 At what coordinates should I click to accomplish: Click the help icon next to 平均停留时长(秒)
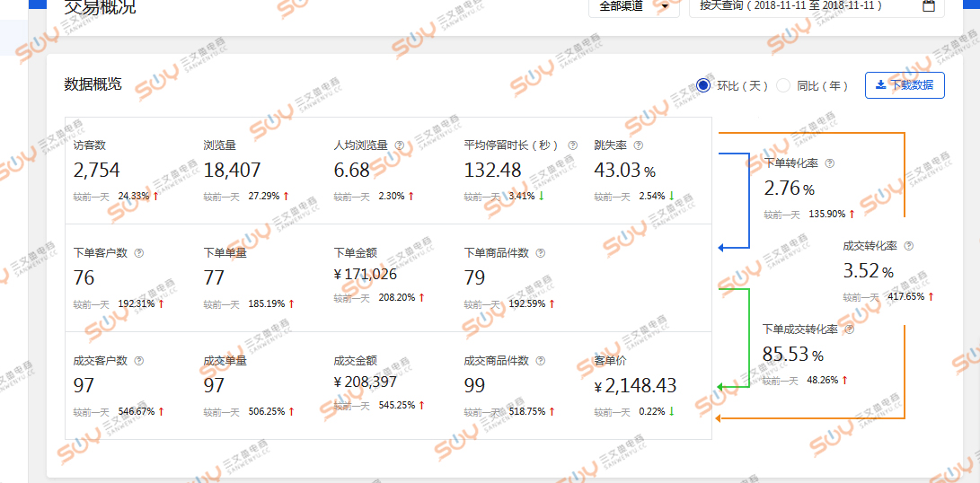(x=572, y=145)
